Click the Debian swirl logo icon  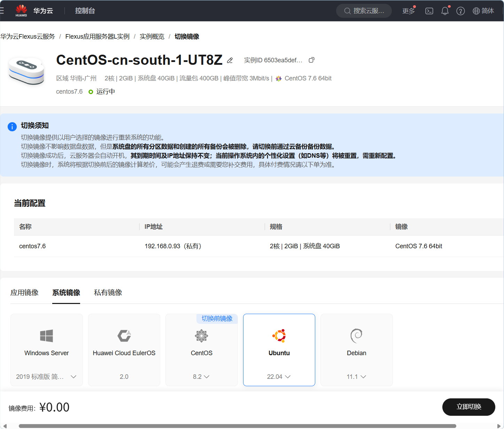(356, 336)
